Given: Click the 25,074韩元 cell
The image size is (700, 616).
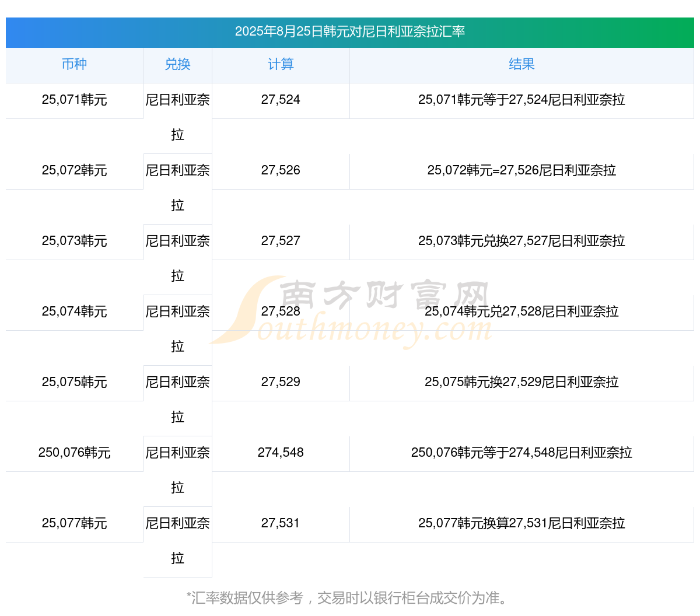Looking at the screenshot, I should click(x=74, y=311).
